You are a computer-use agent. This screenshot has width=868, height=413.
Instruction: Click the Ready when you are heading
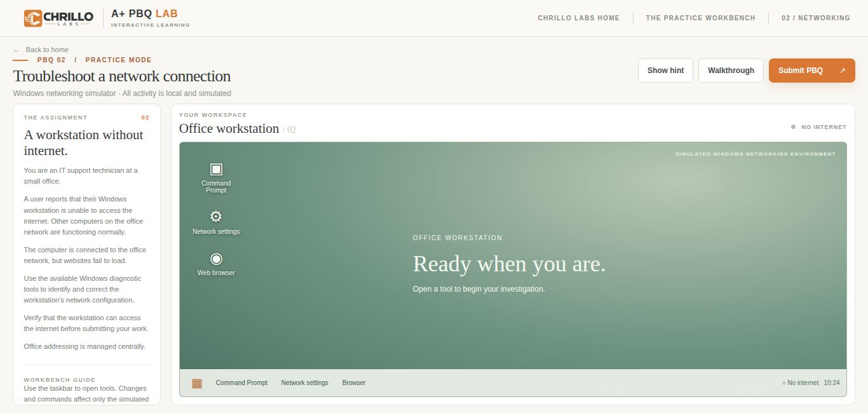click(x=509, y=264)
